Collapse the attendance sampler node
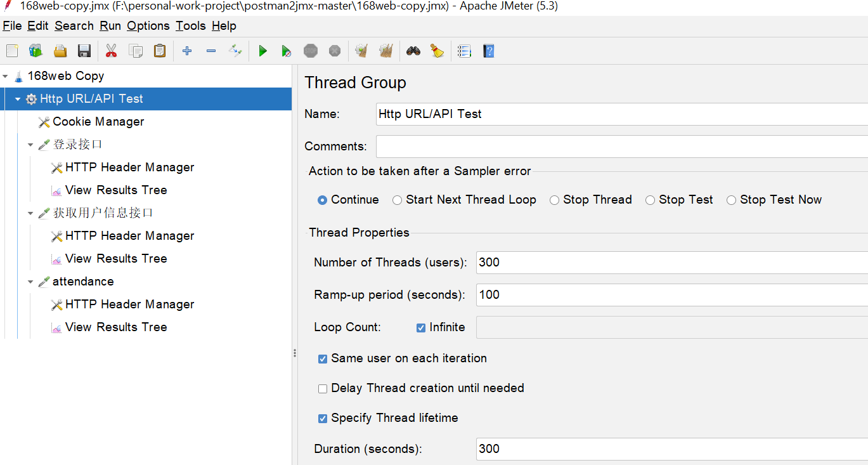This screenshot has height=465, width=868. click(x=30, y=282)
